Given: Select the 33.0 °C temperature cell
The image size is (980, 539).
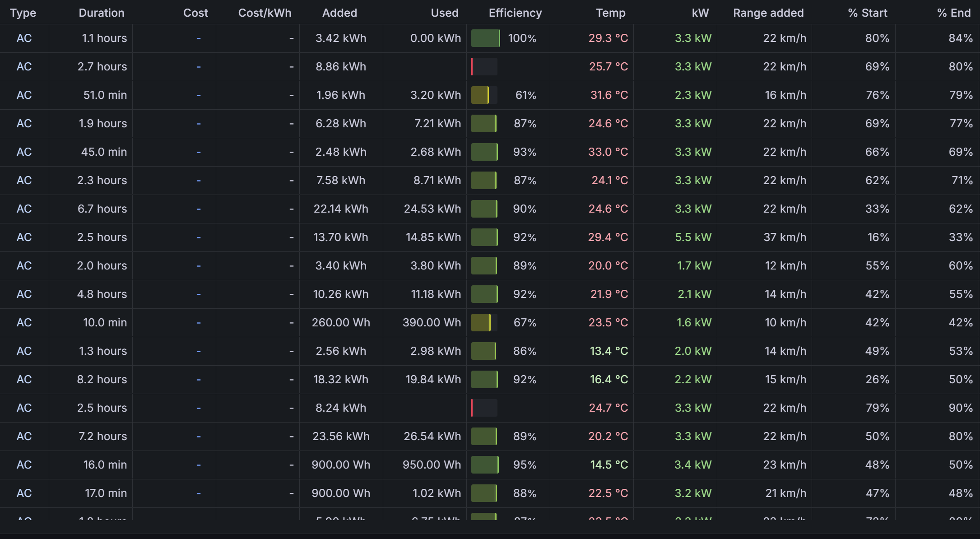Looking at the screenshot, I should tap(608, 152).
